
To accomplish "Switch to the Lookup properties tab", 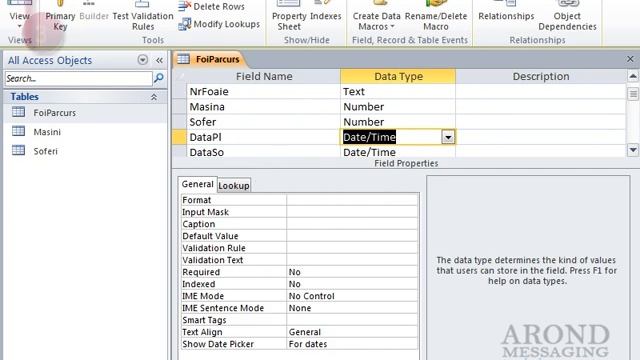I will (234, 186).
